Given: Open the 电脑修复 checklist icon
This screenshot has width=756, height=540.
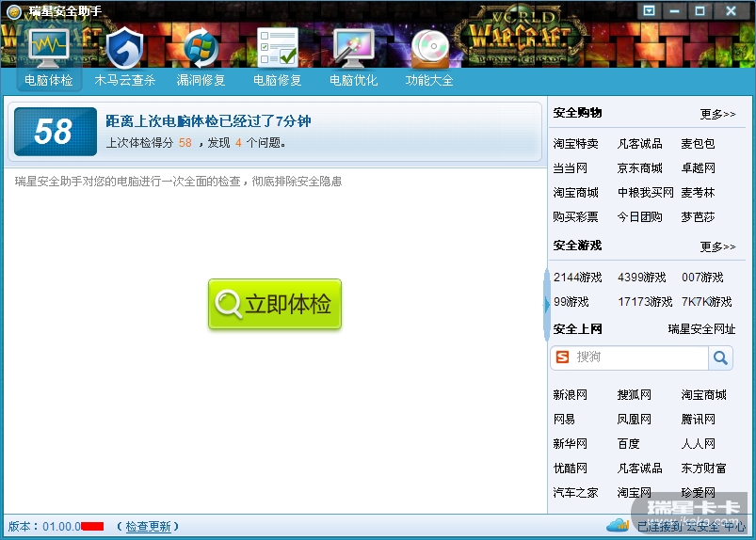Looking at the screenshot, I should pos(277,47).
